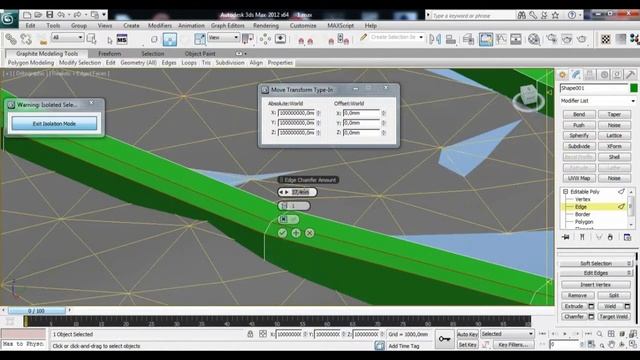Open the selection filter All dropdown

[67, 38]
